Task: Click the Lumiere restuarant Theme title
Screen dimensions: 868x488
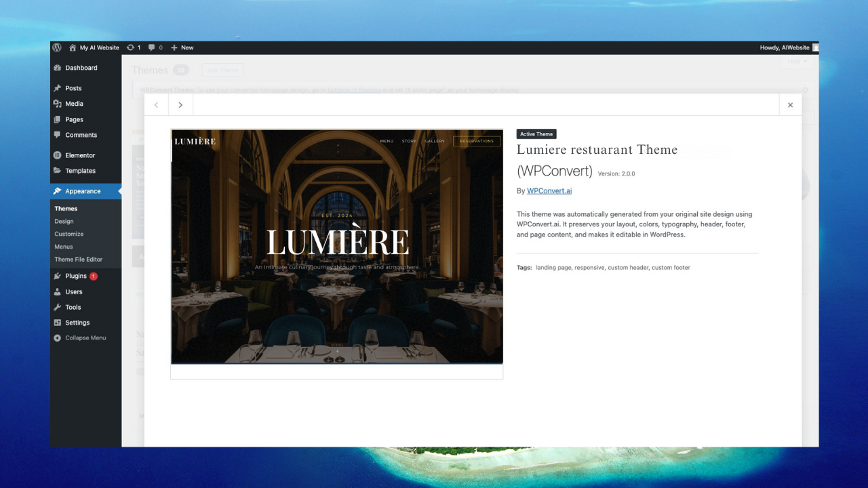Action: point(597,150)
